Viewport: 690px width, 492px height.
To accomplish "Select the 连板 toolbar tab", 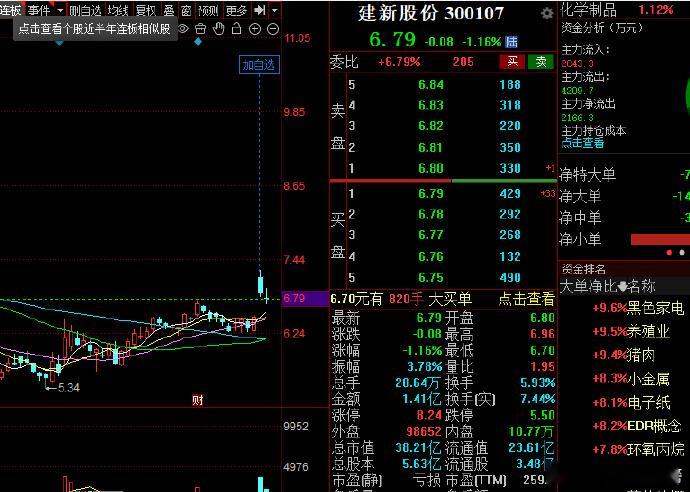I will pyautogui.click(x=11, y=10).
